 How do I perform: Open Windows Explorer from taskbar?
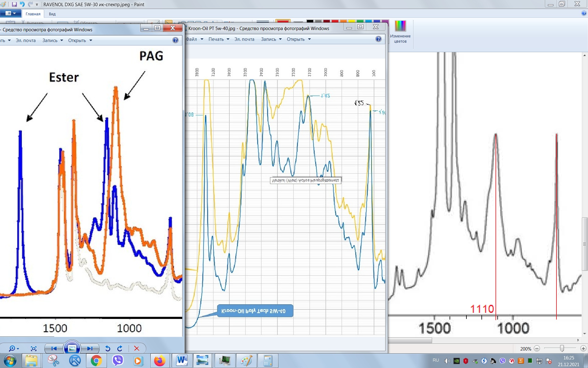point(31,361)
